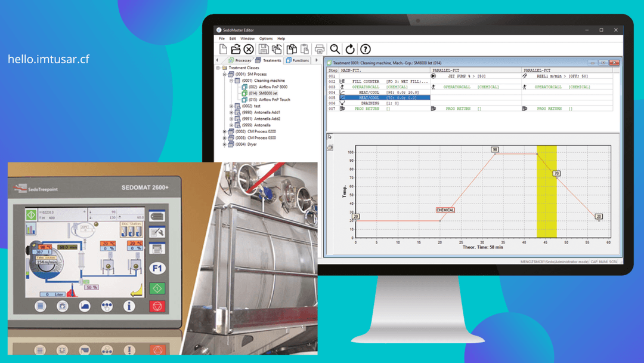Screen dimensions: 644x363
Task: Click the curve graph round button on Sedomat
Action: coord(85,306)
